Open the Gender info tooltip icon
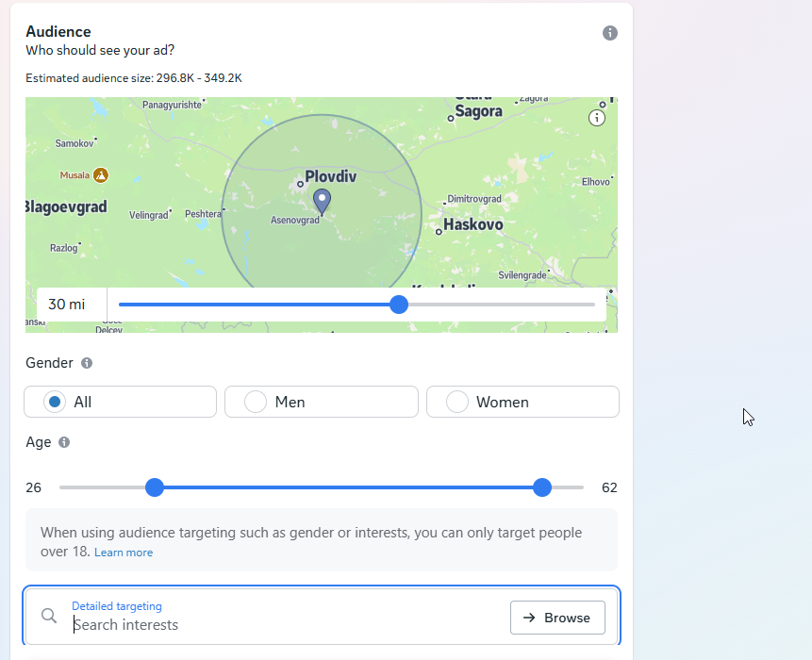Screen dimensions: 812x660 (87, 363)
